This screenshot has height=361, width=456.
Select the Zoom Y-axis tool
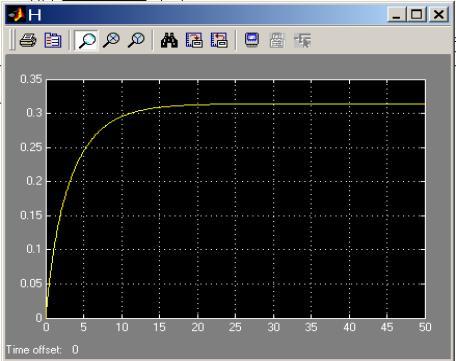[136, 40]
